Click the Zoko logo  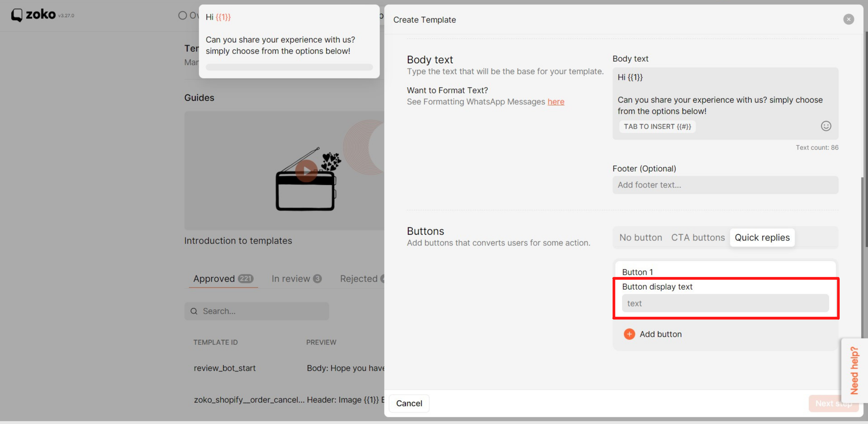click(x=33, y=14)
